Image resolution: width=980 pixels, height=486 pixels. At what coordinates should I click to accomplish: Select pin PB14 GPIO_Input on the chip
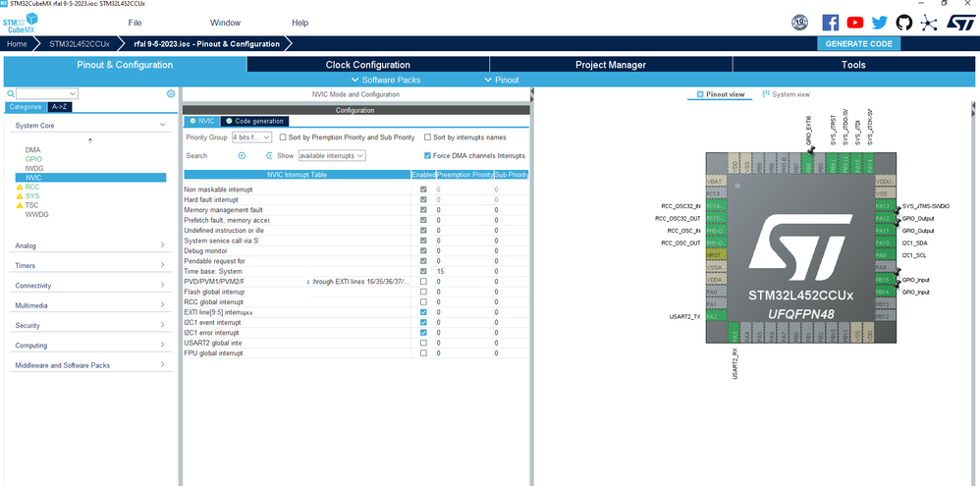[x=885, y=292]
